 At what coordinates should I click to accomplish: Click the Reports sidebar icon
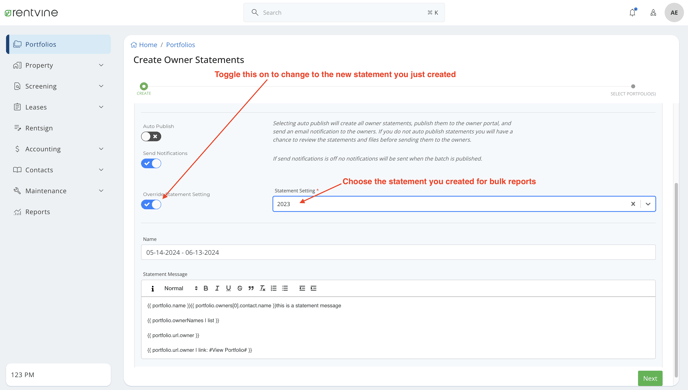pyautogui.click(x=17, y=212)
